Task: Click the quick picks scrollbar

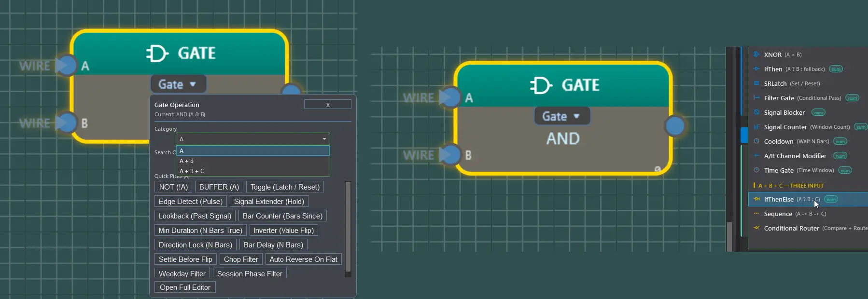Action: click(348, 227)
